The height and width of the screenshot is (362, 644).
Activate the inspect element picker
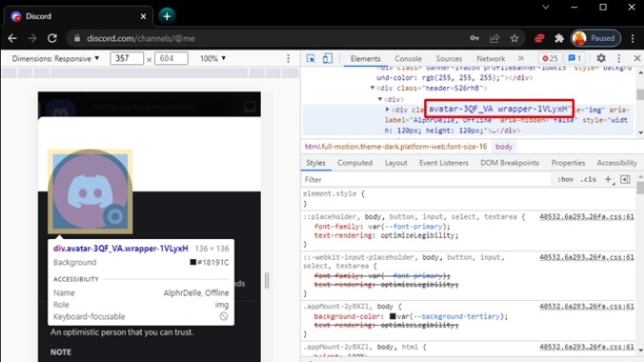point(311,58)
